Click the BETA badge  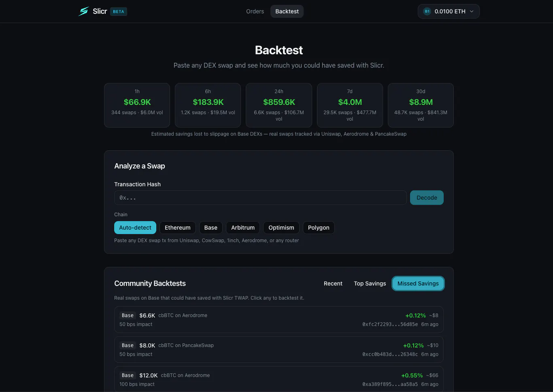click(119, 11)
